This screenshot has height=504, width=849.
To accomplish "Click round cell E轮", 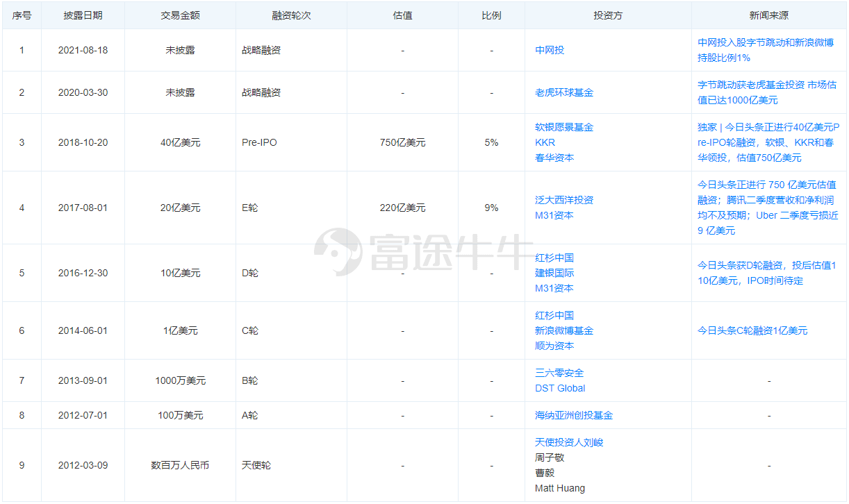I will click(x=249, y=208).
